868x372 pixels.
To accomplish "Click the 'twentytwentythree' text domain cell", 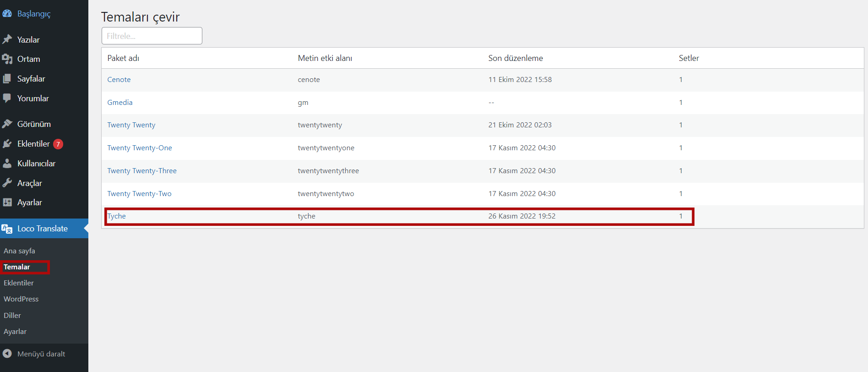I will (x=328, y=171).
